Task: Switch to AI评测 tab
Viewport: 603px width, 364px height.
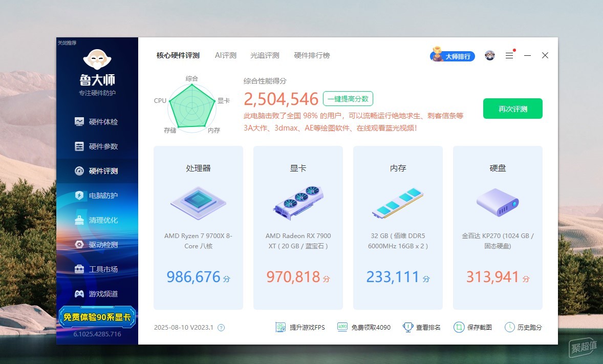Action: pyautogui.click(x=225, y=55)
